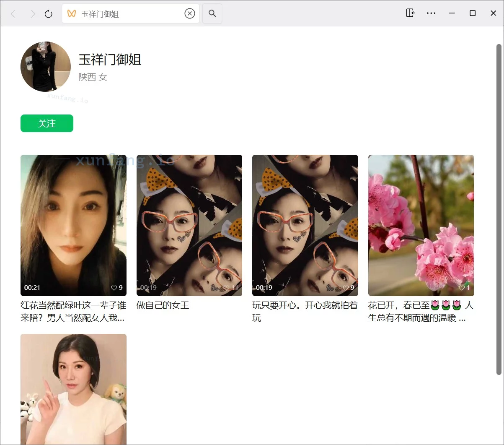Click the 陕西 女 location text

point(93,77)
